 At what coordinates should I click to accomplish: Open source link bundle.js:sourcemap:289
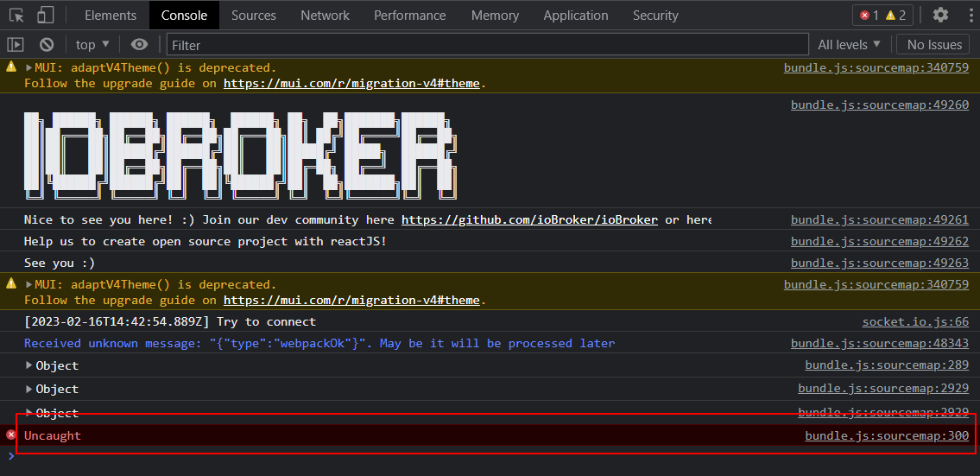(x=887, y=365)
